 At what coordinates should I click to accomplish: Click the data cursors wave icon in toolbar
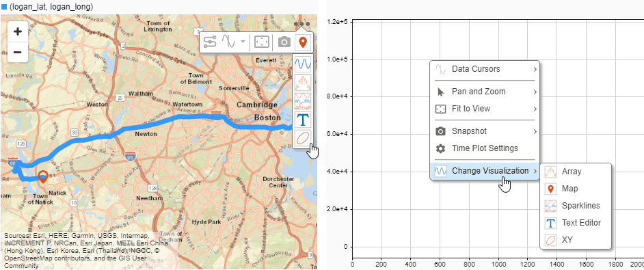tap(229, 42)
